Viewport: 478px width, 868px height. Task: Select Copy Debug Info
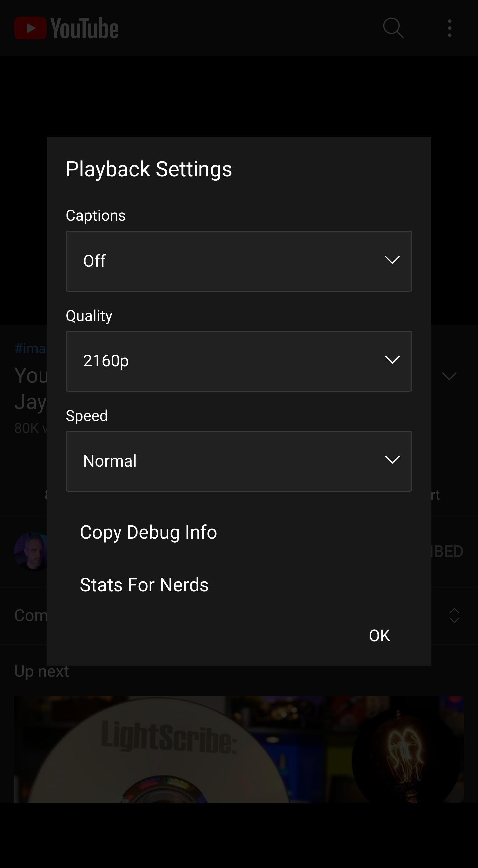coord(149,532)
